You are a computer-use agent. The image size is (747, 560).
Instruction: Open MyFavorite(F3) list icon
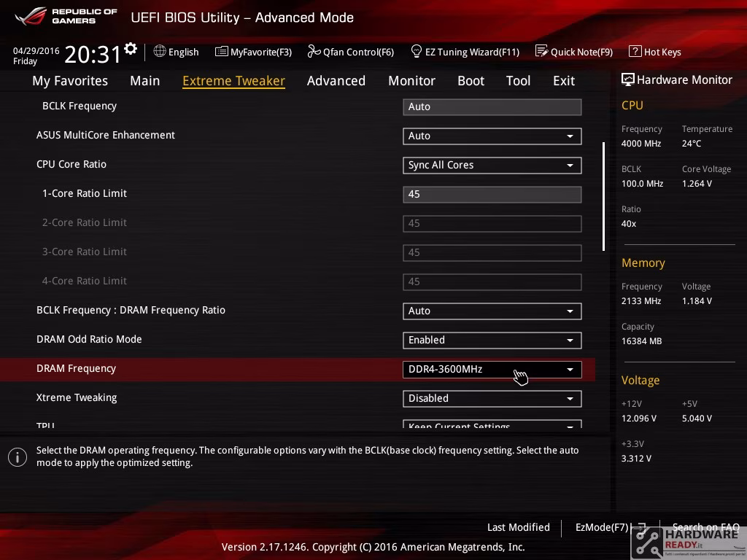[221, 52]
